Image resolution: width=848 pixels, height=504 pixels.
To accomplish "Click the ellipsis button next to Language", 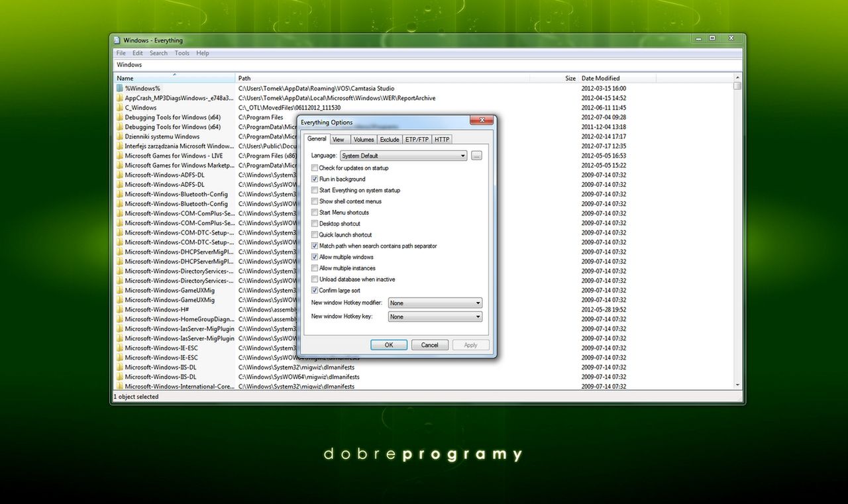I will tap(477, 156).
